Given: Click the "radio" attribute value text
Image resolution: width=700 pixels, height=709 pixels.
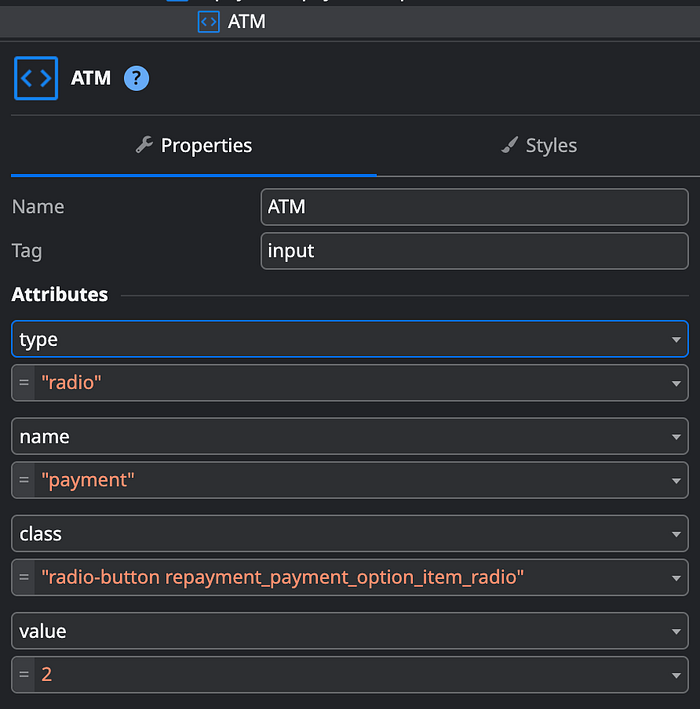Looking at the screenshot, I should (72, 382).
